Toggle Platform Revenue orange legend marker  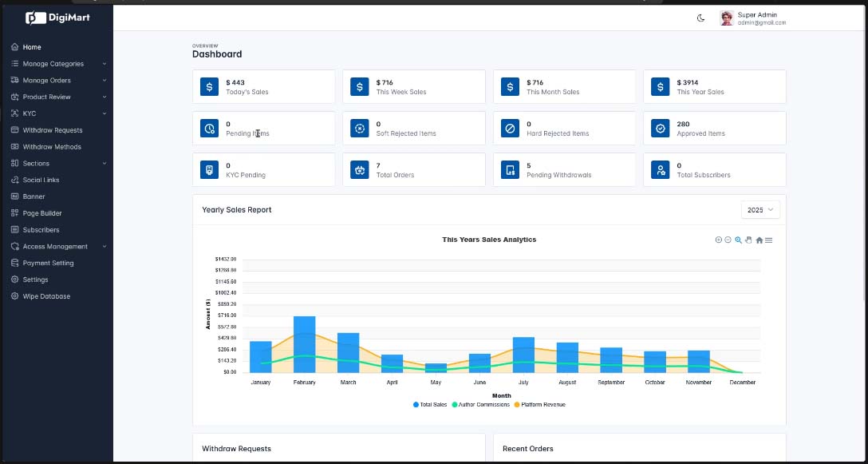[516, 405]
